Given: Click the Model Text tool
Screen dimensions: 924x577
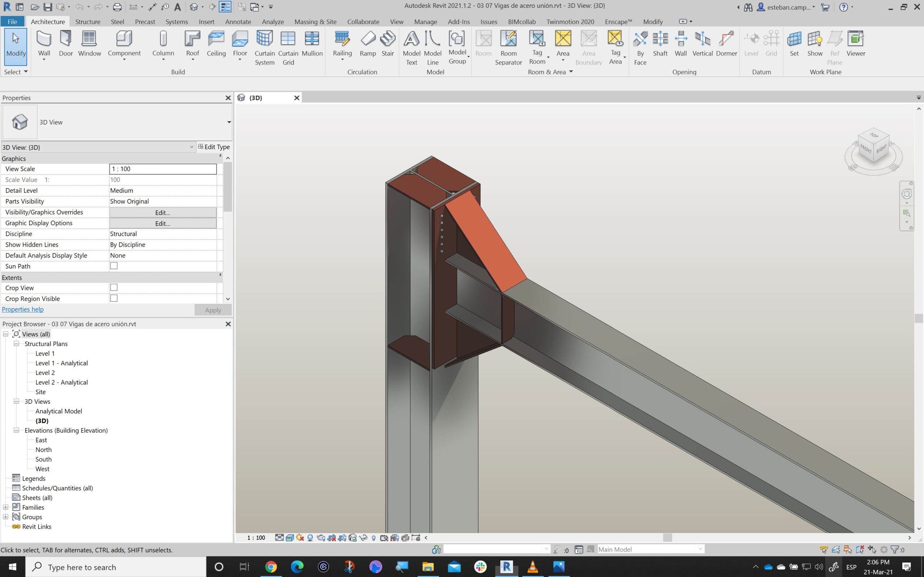Looking at the screenshot, I should point(411,48).
